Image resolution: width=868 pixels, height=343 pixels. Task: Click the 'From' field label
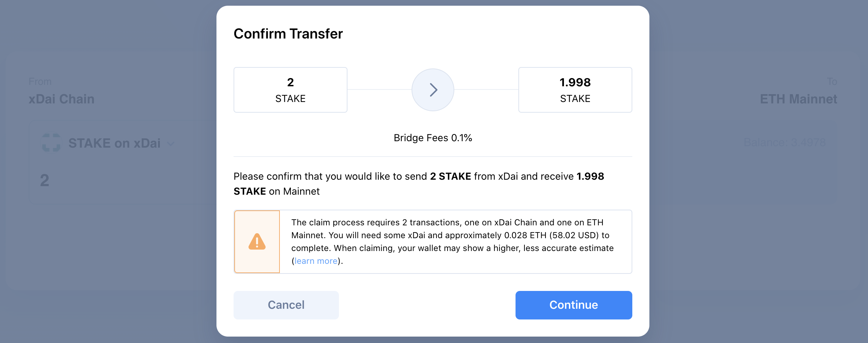click(x=40, y=81)
